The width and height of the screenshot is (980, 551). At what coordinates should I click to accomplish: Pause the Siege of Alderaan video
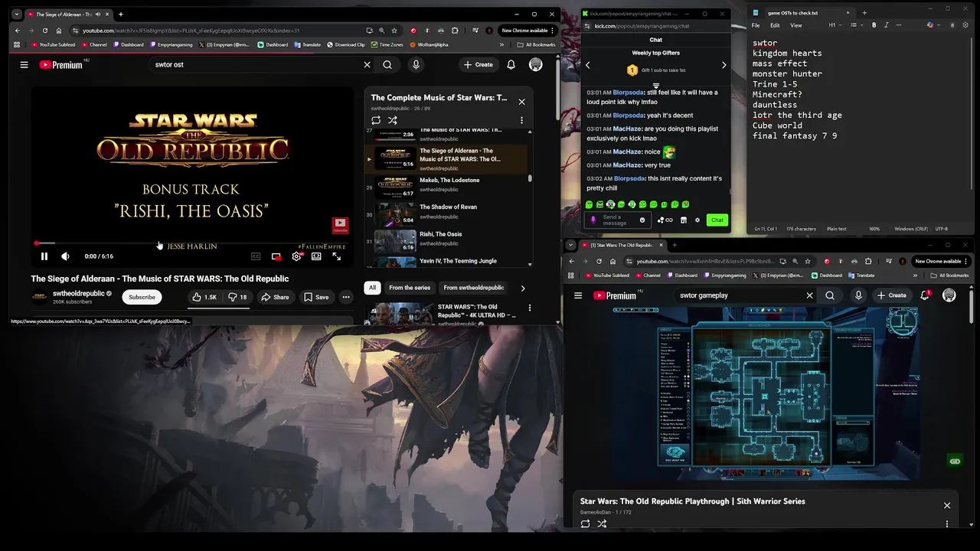coord(44,256)
